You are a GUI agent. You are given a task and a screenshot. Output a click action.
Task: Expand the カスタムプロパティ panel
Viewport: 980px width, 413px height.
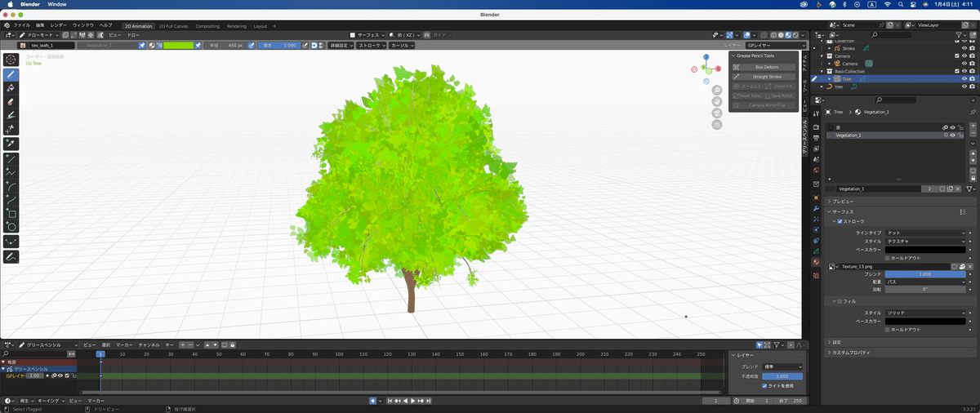point(850,352)
